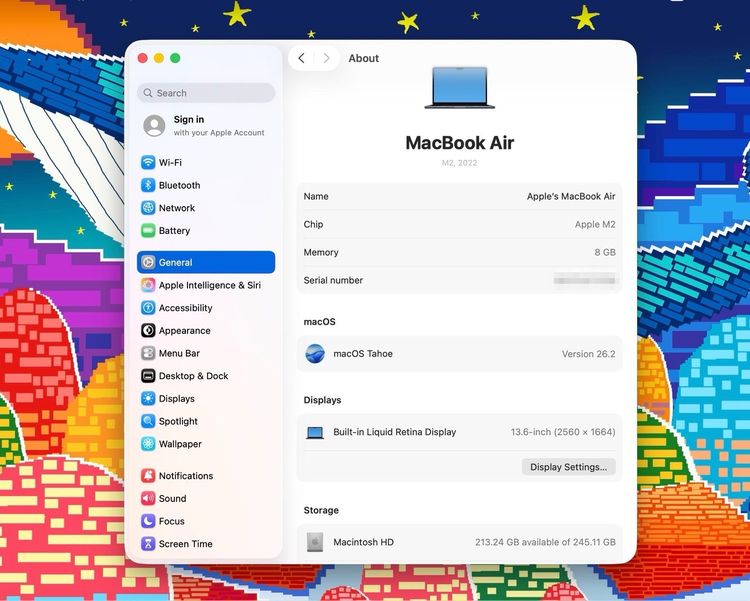The image size is (750, 601).
Task: Click "13.6-inch (2560 × 1664)" display text
Action: click(563, 432)
